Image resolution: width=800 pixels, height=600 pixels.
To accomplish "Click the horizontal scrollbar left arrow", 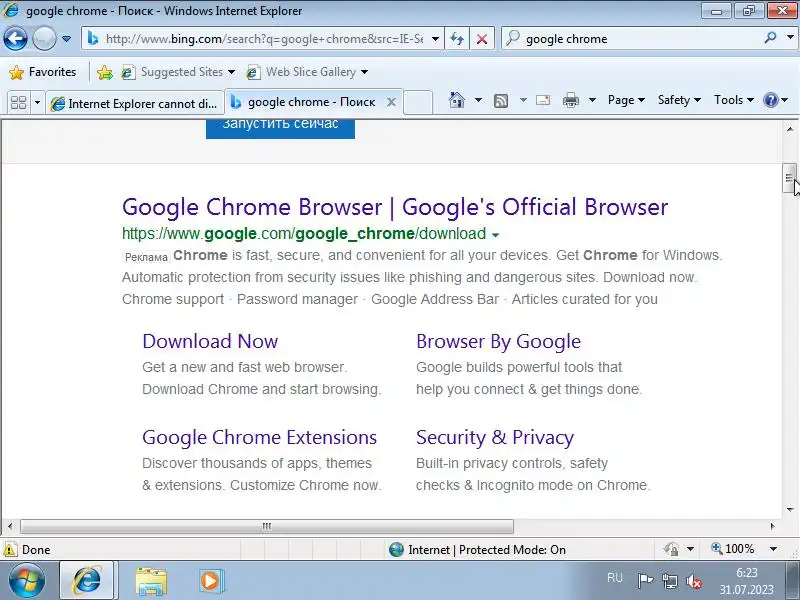I will coord(10,526).
